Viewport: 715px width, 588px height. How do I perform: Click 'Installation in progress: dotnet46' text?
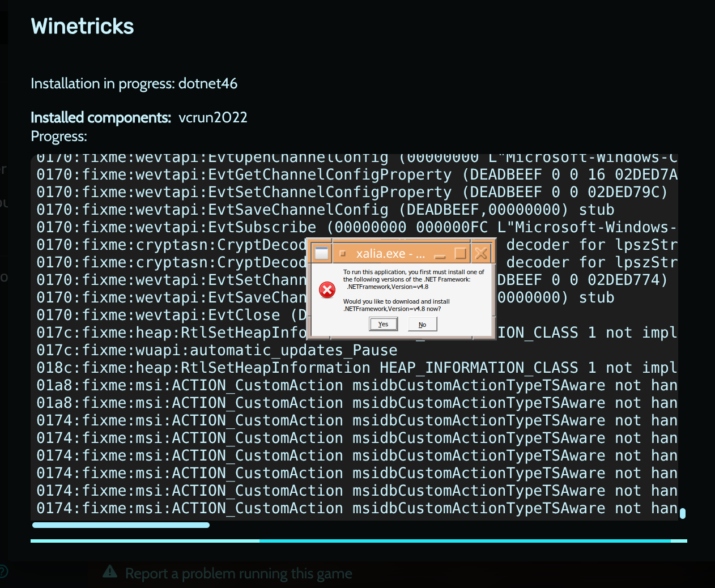[134, 84]
